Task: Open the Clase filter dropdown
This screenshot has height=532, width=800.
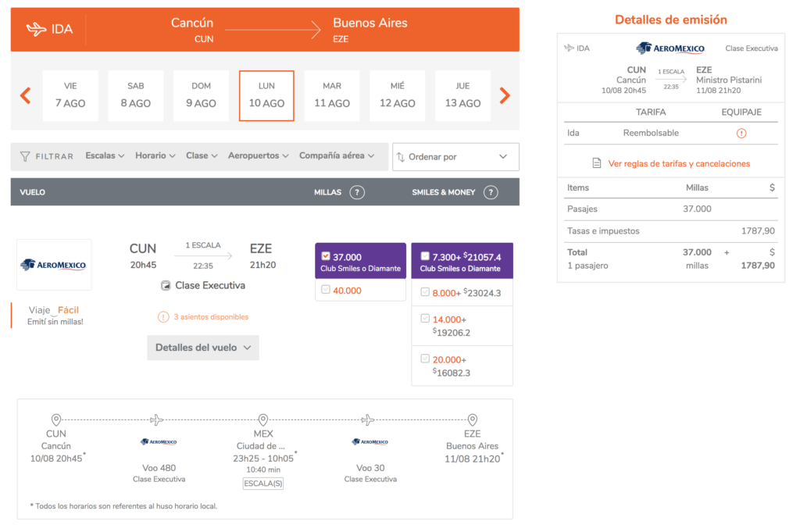Action: (x=202, y=155)
